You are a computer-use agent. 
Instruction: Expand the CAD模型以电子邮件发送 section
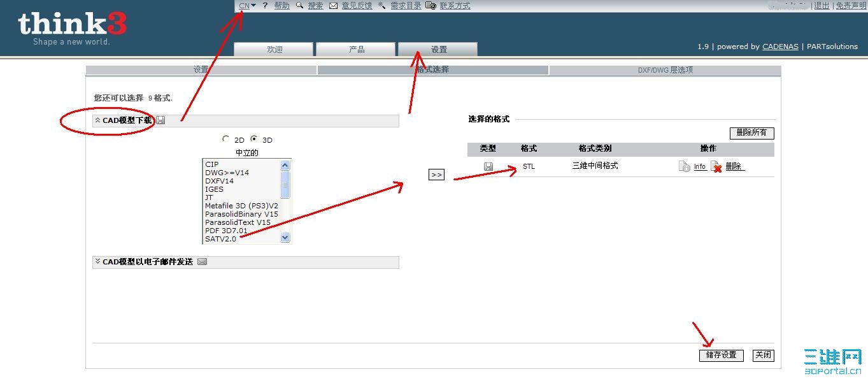[98, 262]
